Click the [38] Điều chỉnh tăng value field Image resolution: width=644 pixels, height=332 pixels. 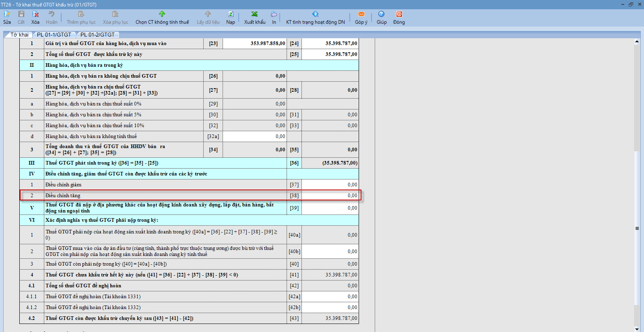click(x=330, y=196)
